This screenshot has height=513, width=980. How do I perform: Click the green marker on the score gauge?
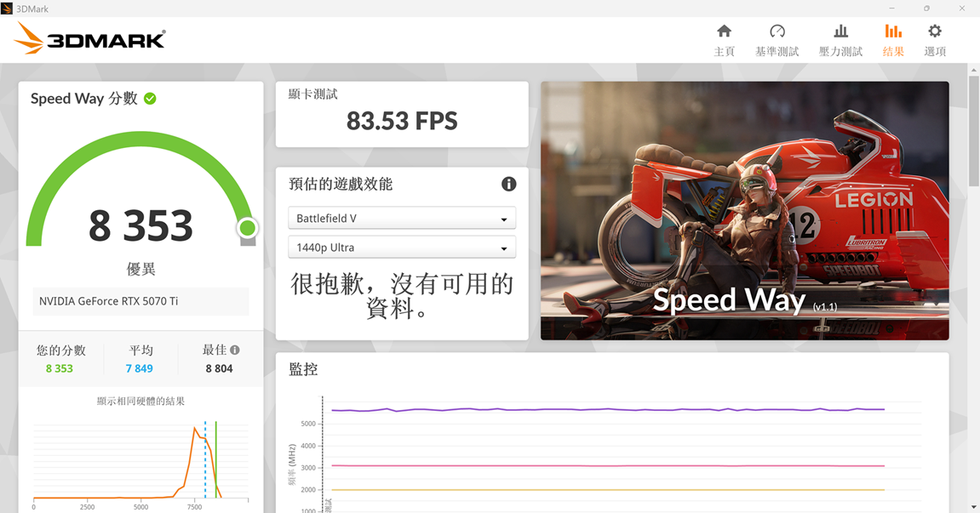tap(248, 227)
